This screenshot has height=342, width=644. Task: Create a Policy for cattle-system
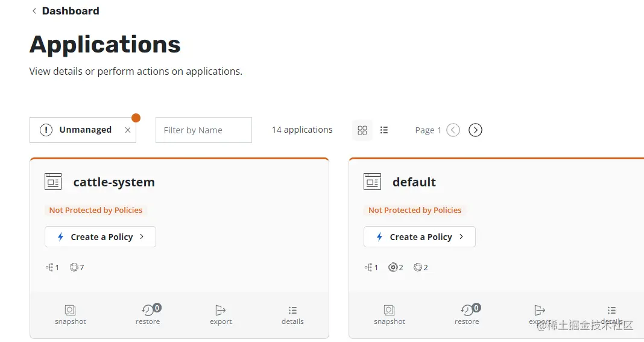100,237
